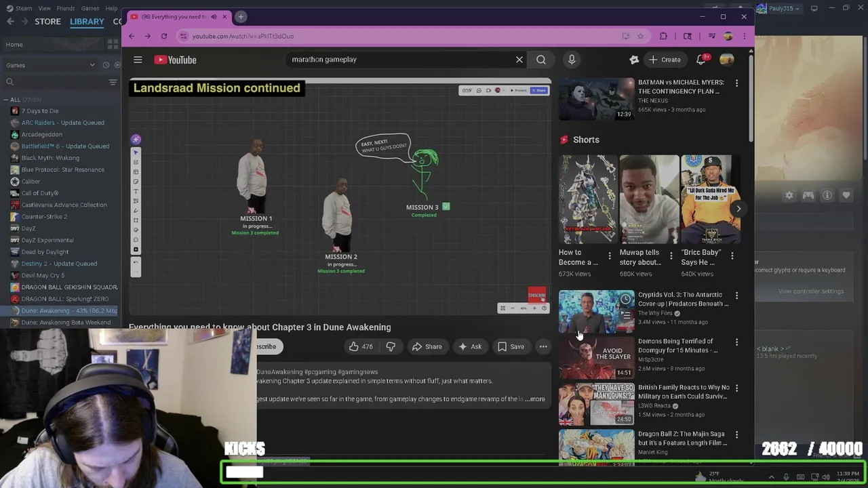Click the Ask button
This screenshot has width=868, height=488.
[x=470, y=346]
